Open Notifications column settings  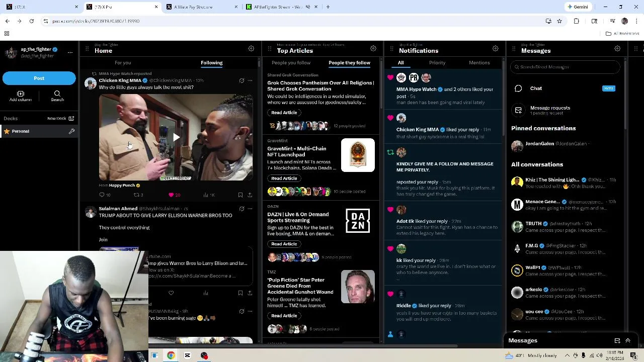point(496,48)
